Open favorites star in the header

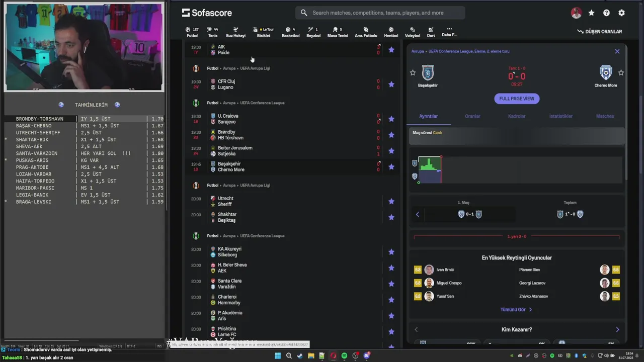point(591,13)
